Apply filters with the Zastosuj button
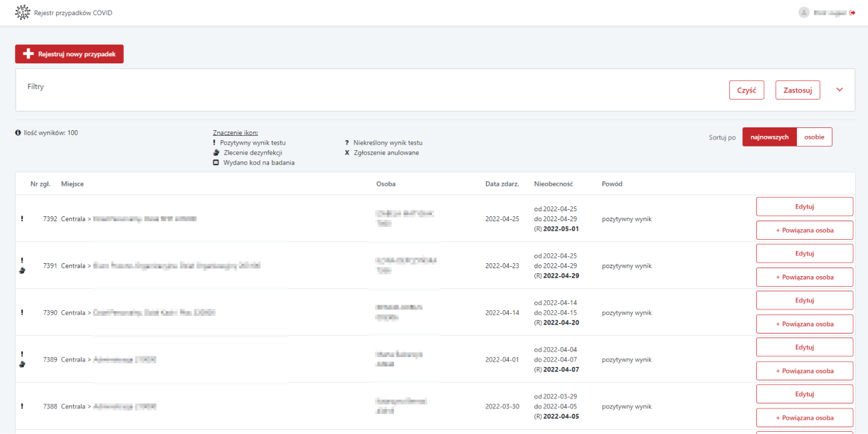Image resolution: width=868 pixels, height=434 pixels. coord(798,90)
